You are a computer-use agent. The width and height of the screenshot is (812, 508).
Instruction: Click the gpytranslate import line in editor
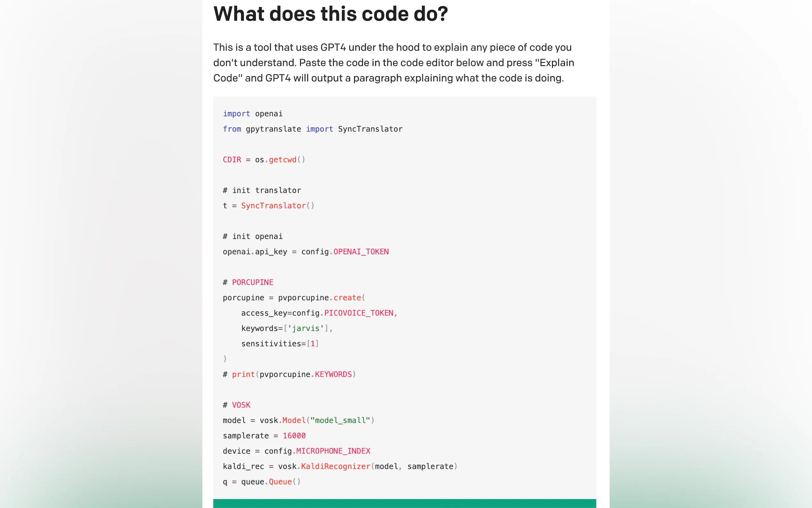313,129
